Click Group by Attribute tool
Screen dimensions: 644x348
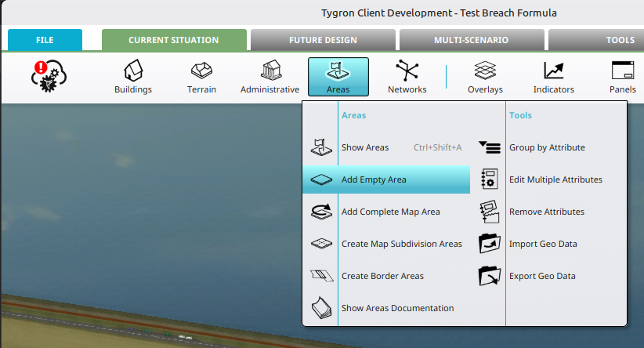tap(546, 147)
